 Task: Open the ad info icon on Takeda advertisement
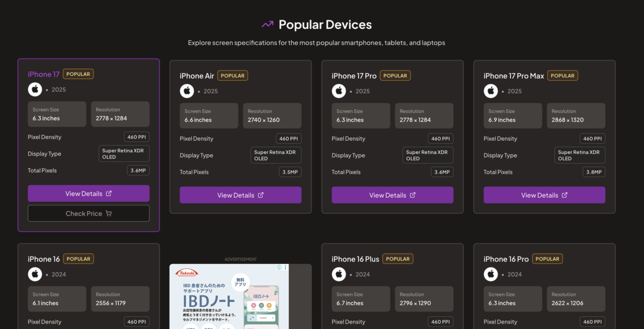pyautogui.click(x=279, y=268)
